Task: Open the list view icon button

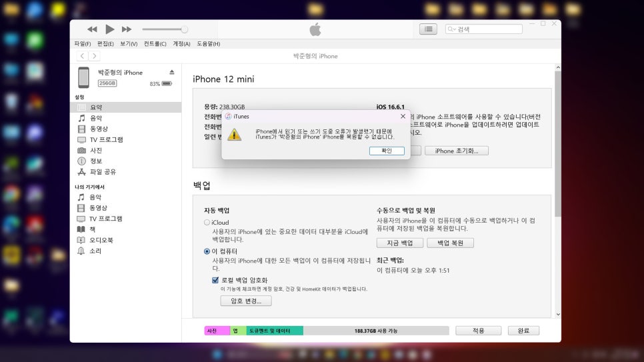Action: click(428, 29)
